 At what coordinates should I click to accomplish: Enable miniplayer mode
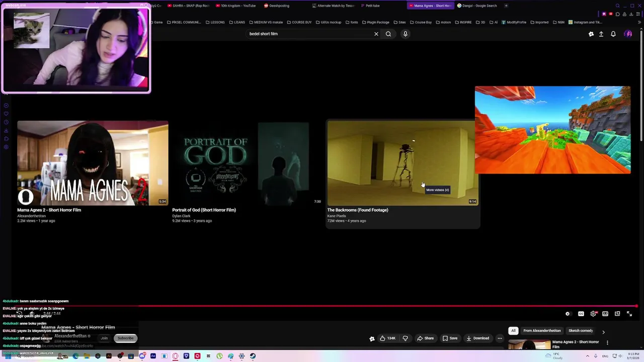pos(617,314)
